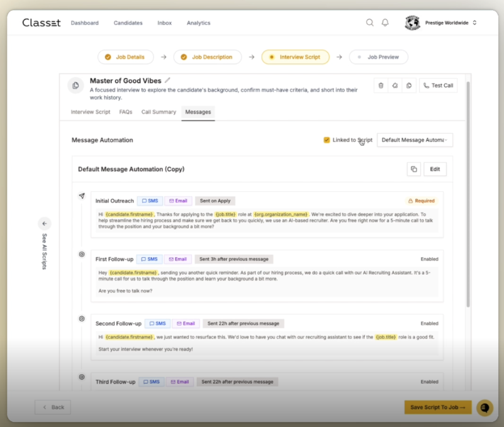The width and height of the screenshot is (504, 427).
Task: Click the search magnifier icon in header
Action: coord(370,23)
